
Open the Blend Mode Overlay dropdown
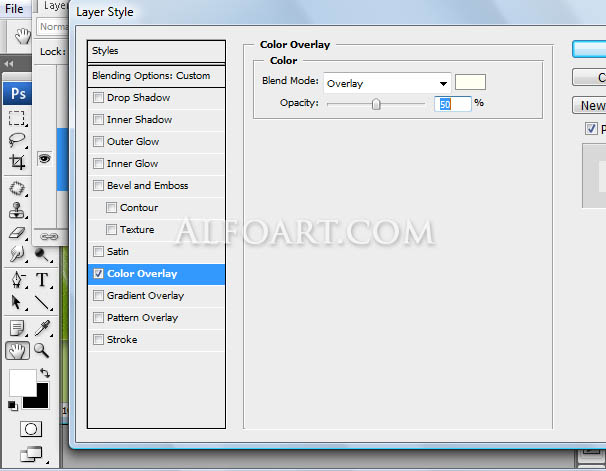(387, 83)
